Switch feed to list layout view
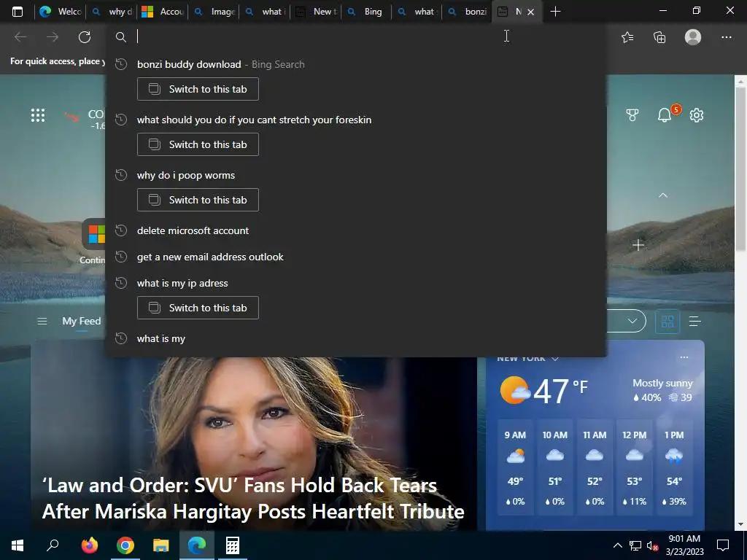Screen dimensions: 747x560 tap(695, 322)
